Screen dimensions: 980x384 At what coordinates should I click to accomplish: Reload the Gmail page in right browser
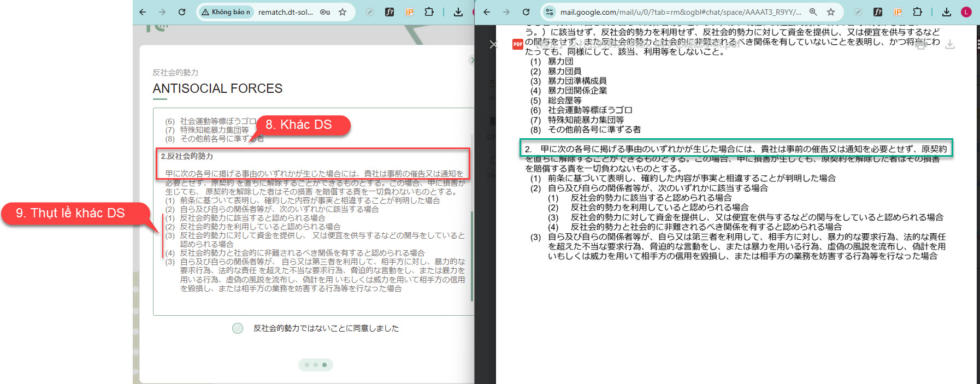click(x=526, y=12)
